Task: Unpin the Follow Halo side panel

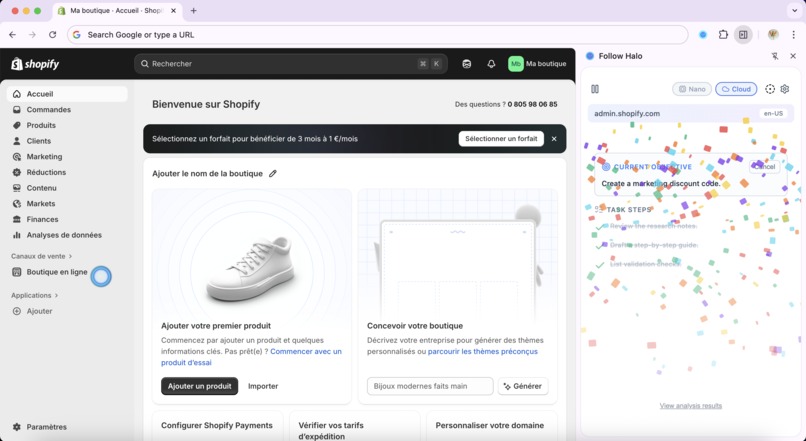Action: click(775, 56)
